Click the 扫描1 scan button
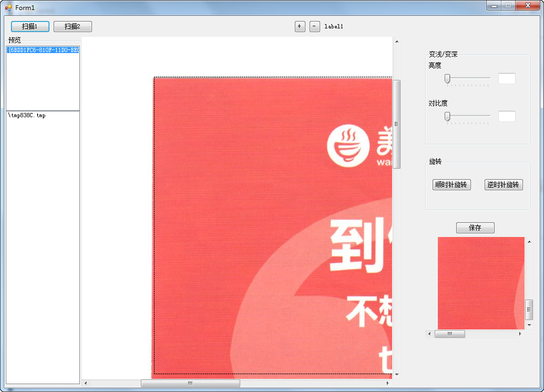 pyautogui.click(x=30, y=26)
